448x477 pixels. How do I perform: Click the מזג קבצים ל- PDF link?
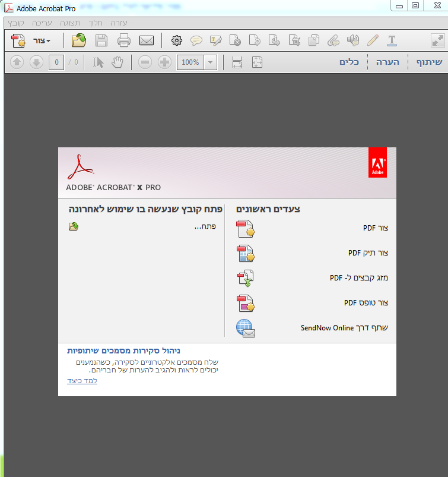pos(359,278)
